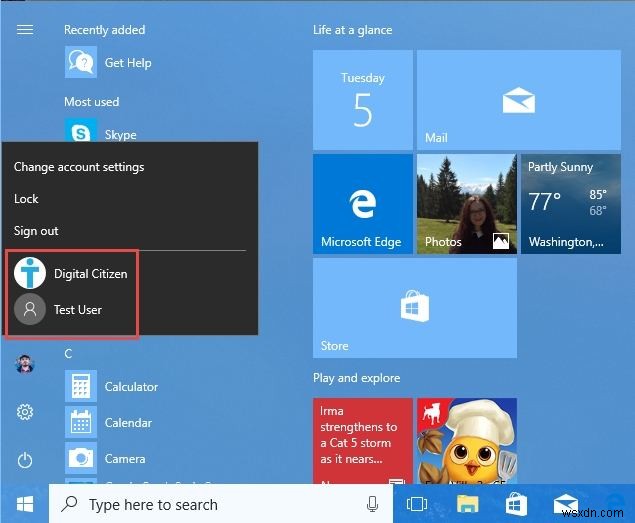635x523 pixels.
Task: Open Store icon on the taskbar
Action: tap(516, 504)
